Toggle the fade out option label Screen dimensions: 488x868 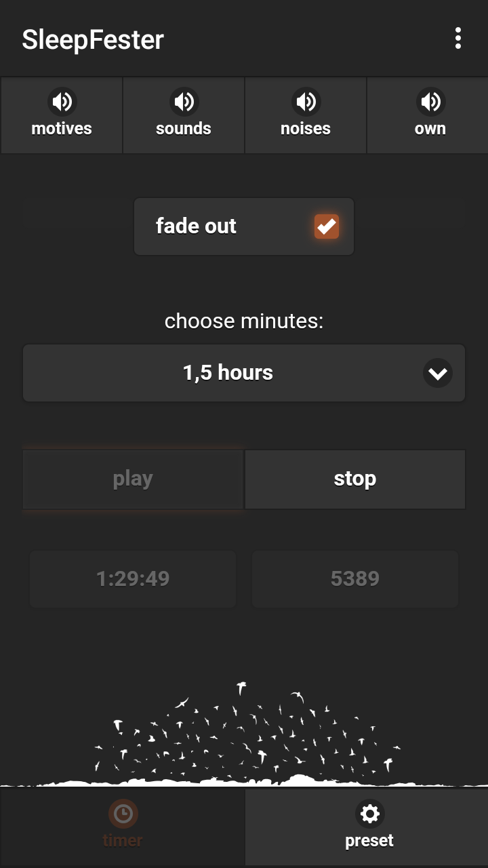[x=196, y=226]
